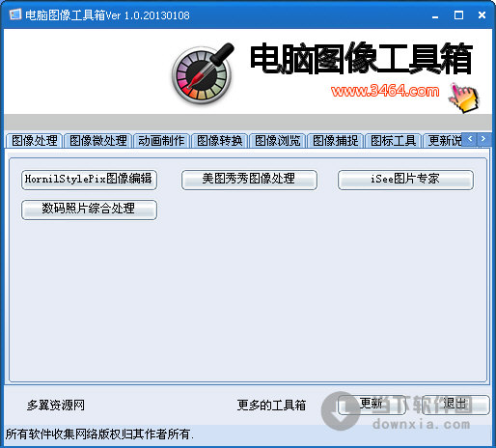Maximize the 电脑图像工具箱 window
This screenshot has width=496, height=448.
[x=458, y=15]
